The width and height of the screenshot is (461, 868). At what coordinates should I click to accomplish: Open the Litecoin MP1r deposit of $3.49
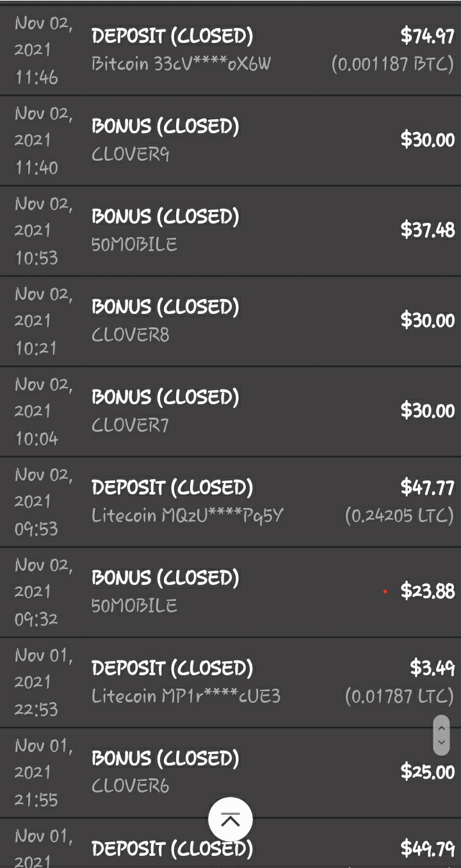coord(230,682)
